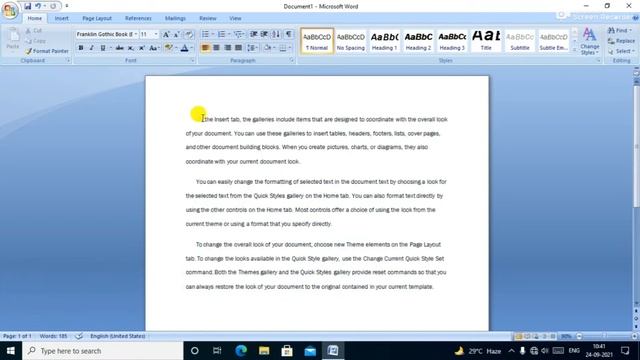Toggle show/hide paragraph marks
Screen dimensions: 640x360
289,34
